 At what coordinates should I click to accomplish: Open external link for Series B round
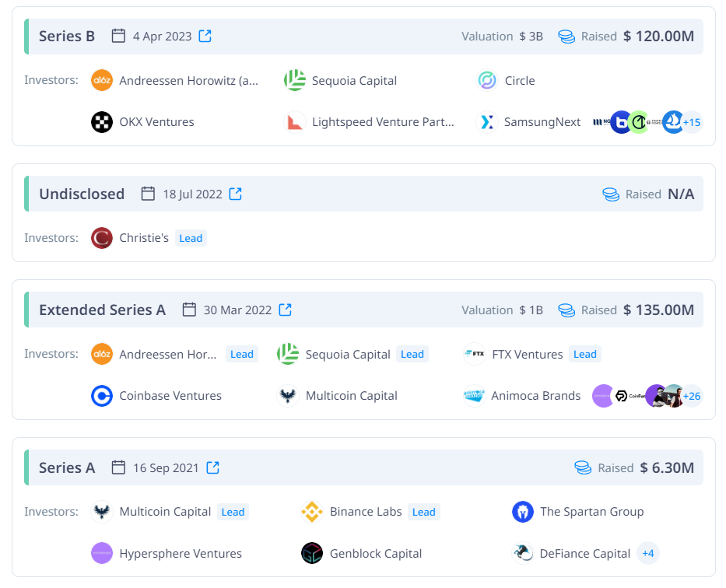coord(205,36)
